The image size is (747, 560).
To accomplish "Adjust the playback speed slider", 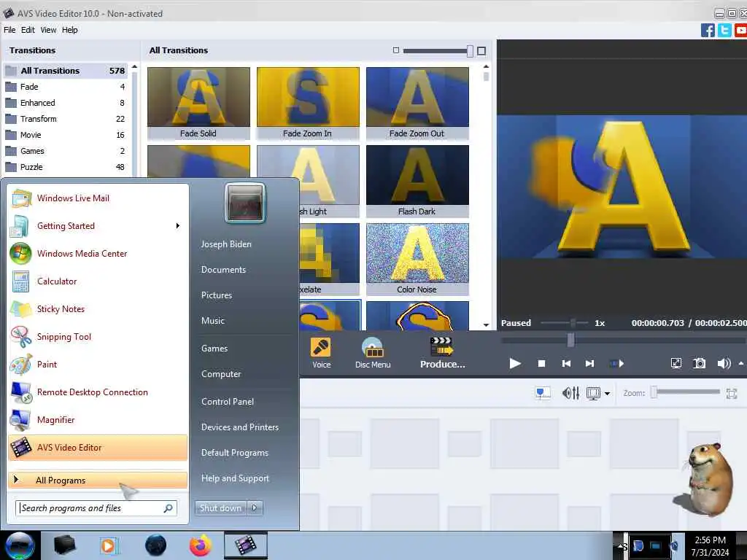I will coord(564,323).
